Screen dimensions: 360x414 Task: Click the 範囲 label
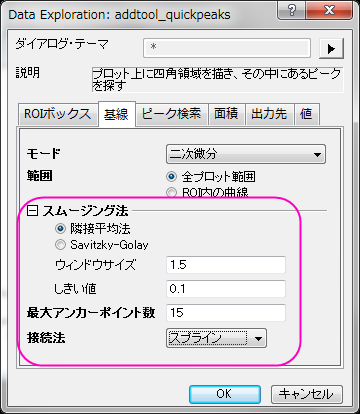39,176
